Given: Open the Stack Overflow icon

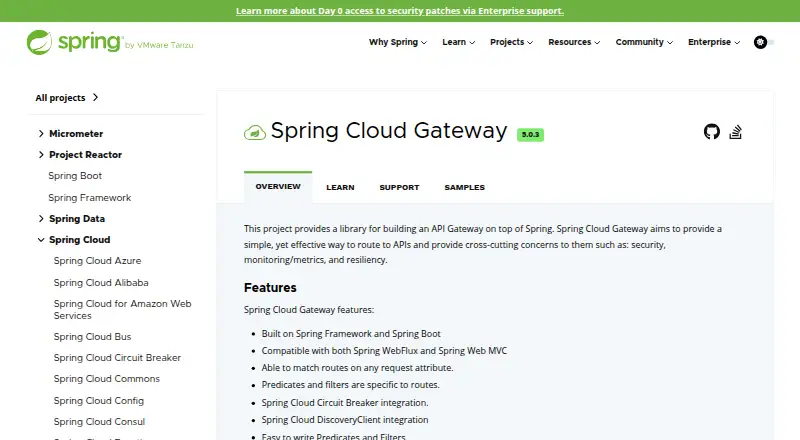Looking at the screenshot, I should (735, 132).
